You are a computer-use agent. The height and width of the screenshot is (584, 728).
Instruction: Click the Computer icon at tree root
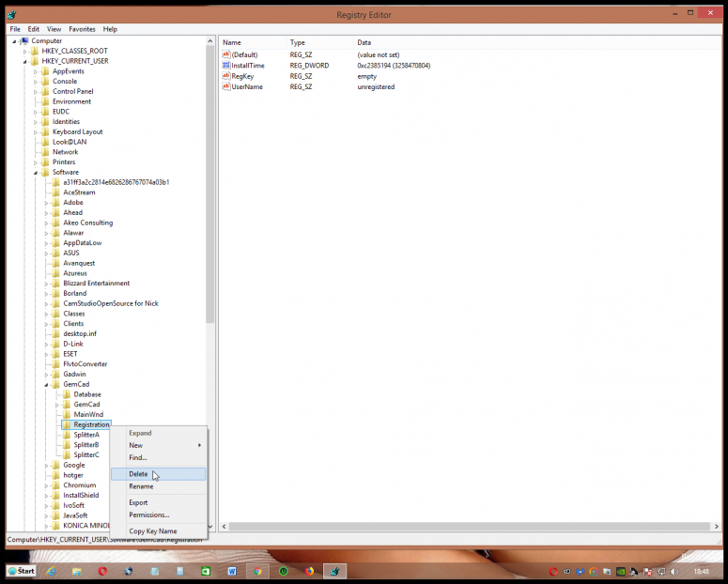coord(25,41)
